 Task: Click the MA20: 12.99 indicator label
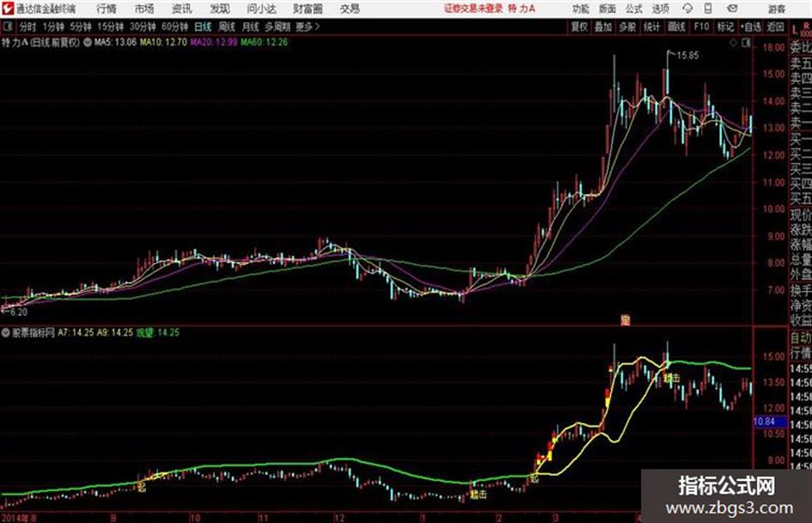(214, 42)
